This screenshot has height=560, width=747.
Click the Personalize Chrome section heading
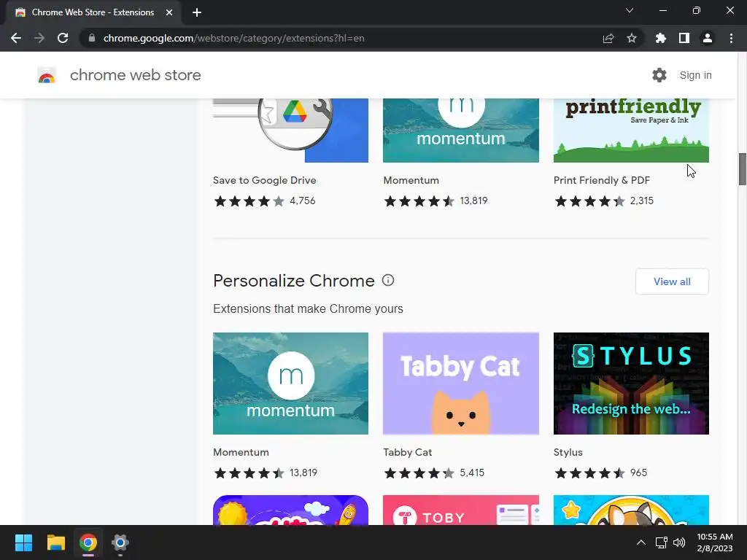tap(294, 281)
